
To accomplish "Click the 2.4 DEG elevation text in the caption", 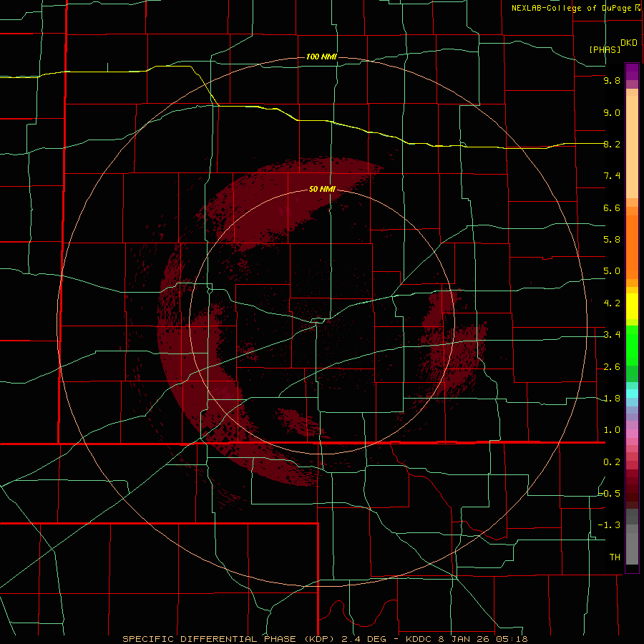I will (x=364, y=639).
